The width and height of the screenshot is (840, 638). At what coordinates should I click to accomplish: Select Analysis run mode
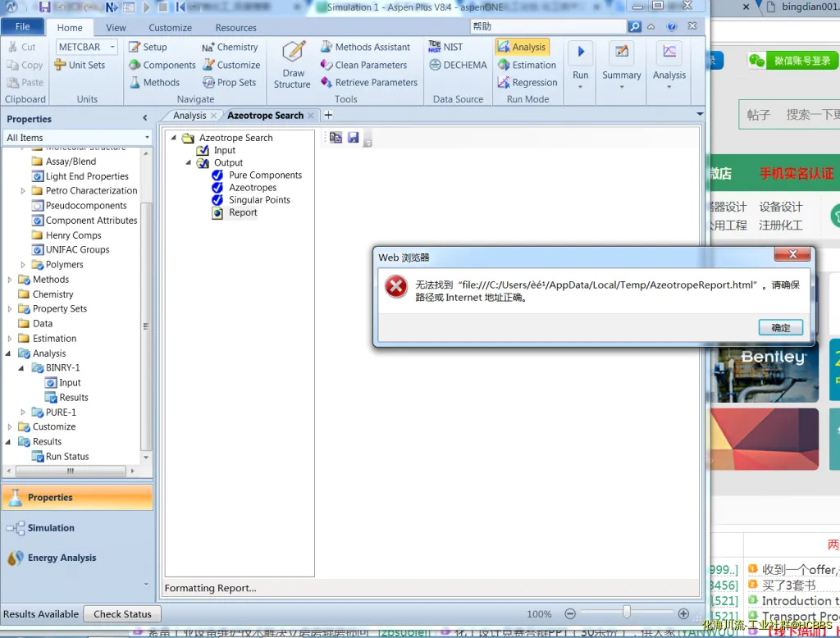tap(522, 47)
